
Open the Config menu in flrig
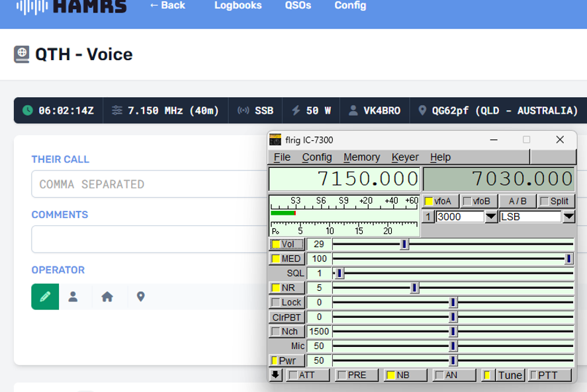[317, 157]
